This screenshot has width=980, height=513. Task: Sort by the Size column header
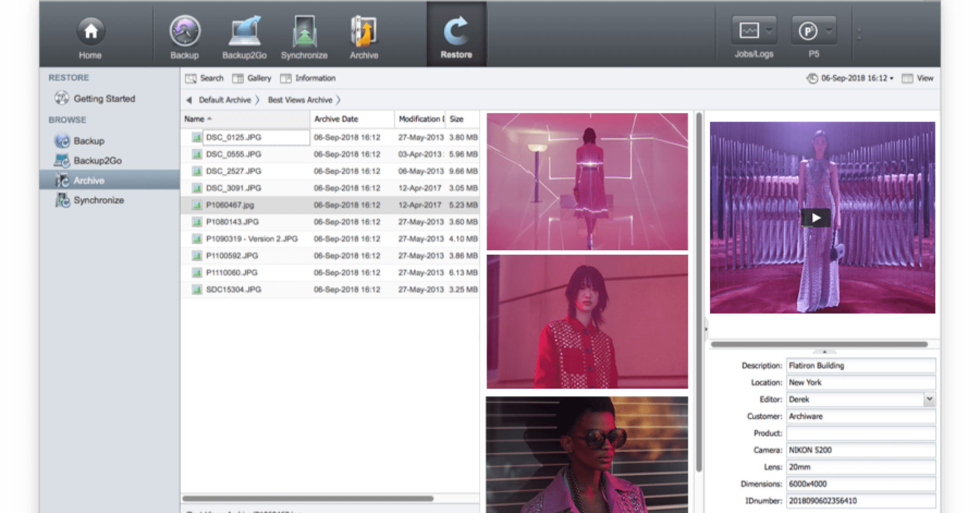tap(463, 119)
